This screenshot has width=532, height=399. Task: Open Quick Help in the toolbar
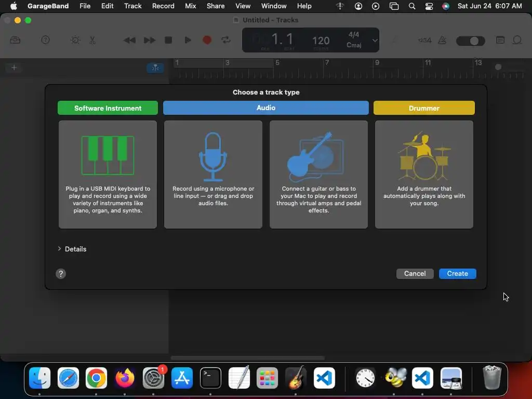click(x=45, y=40)
